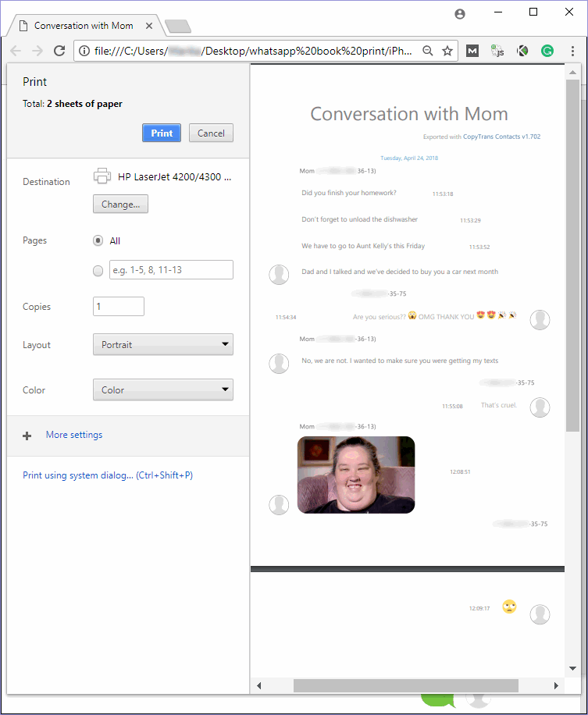588x715 pixels.
Task: Click the JS extension icon
Action: click(x=497, y=51)
